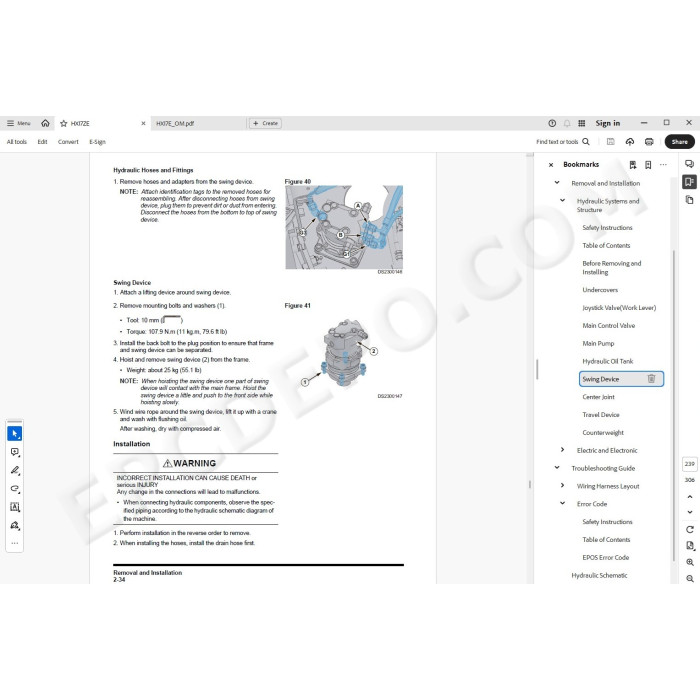Open the page thumbnails icon in the right rail
This screenshot has width=700, height=700.
pos(689,200)
